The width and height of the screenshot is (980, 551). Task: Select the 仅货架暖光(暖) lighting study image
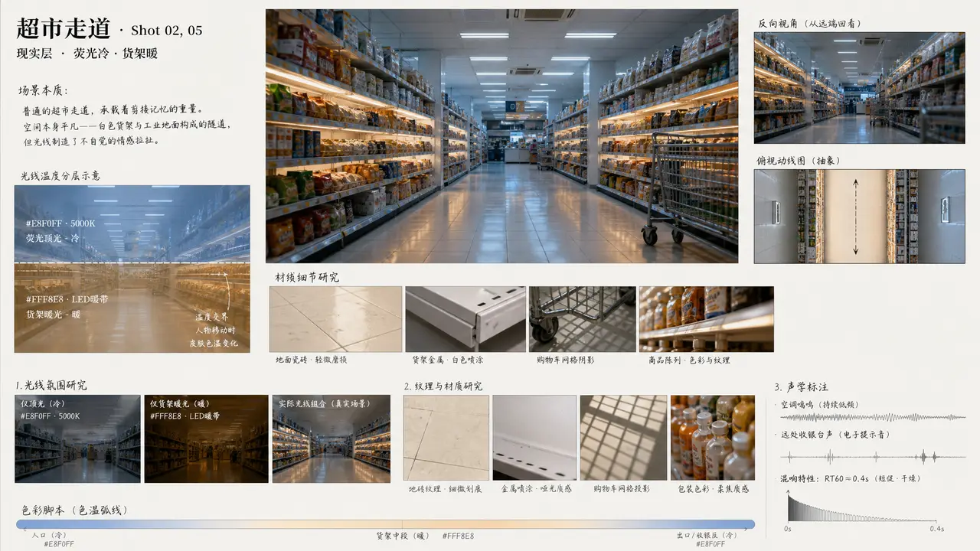[207, 439]
